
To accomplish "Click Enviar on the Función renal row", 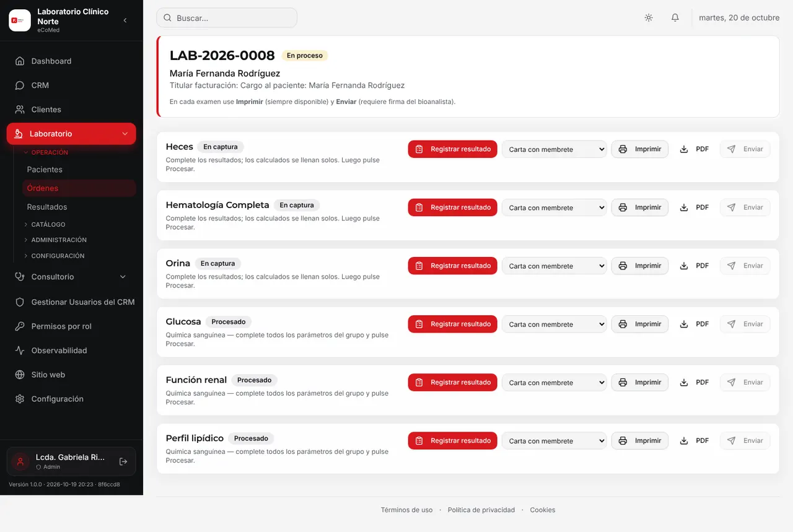I will pyautogui.click(x=745, y=382).
